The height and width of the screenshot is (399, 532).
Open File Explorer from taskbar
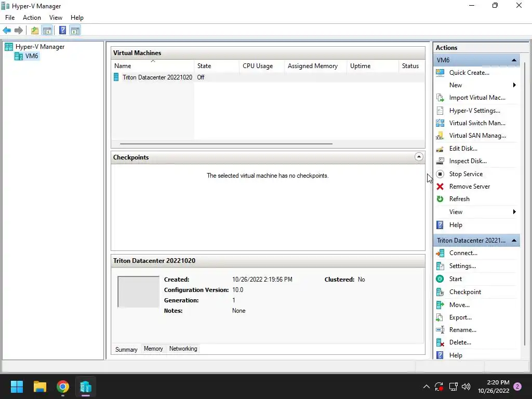coord(39,387)
